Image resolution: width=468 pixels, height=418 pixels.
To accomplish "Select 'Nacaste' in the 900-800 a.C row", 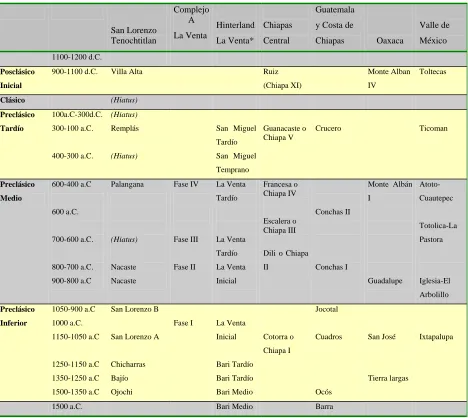I will (x=123, y=281).
